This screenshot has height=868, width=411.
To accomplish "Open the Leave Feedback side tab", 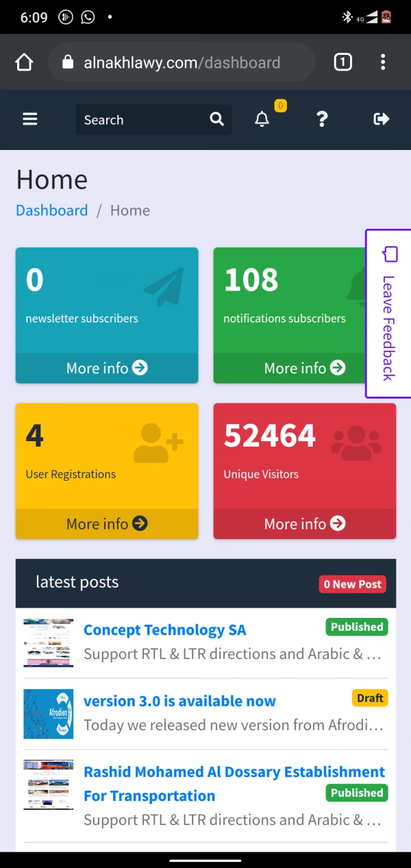I will tap(388, 314).
